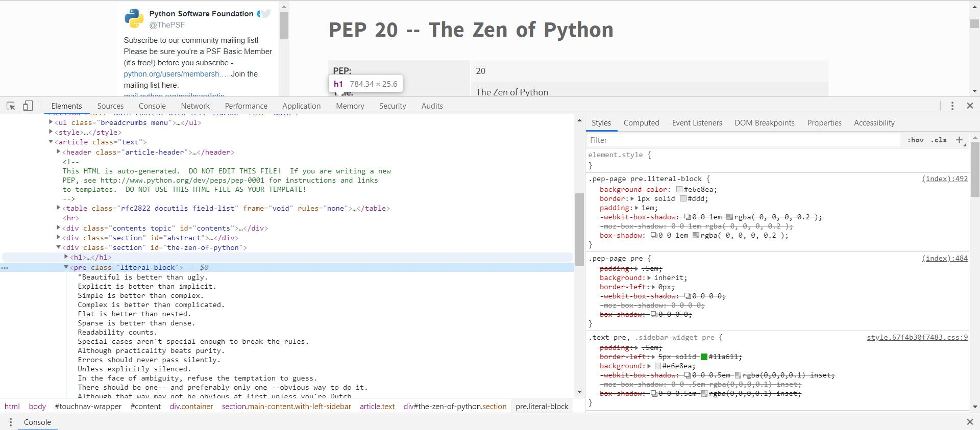Viewport: 980px width, 430px height.
Task: Expand the div id abstract node
Action: pyautogui.click(x=58, y=237)
